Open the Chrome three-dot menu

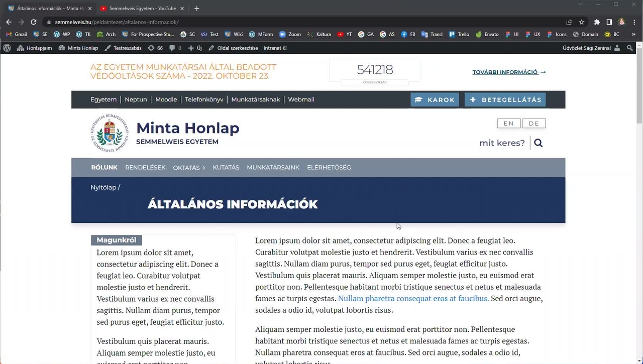634,22
